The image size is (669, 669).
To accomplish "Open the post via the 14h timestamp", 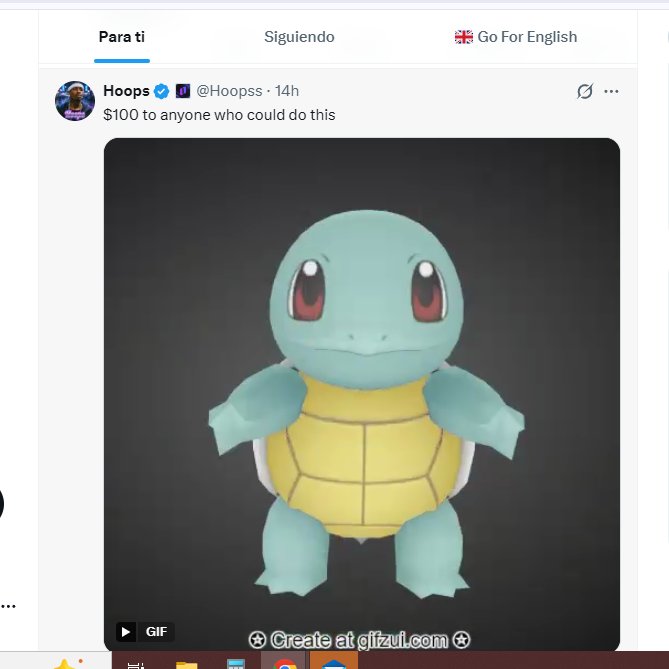I will [x=287, y=91].
